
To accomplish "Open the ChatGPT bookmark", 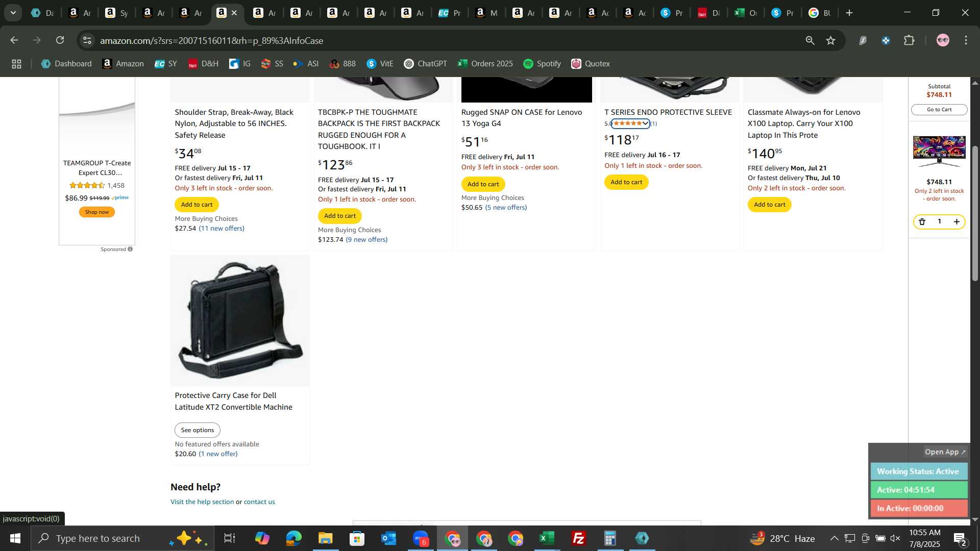I will [x=425, y=64].
